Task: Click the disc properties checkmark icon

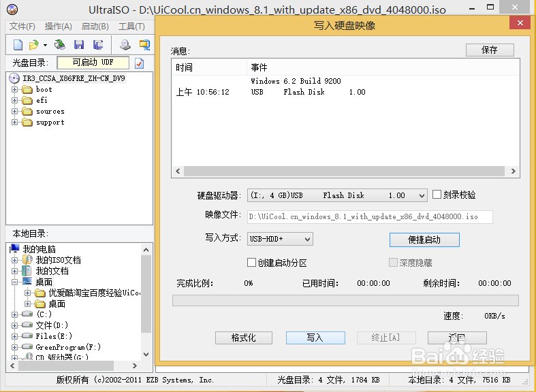Action: [x=139, y=63]
